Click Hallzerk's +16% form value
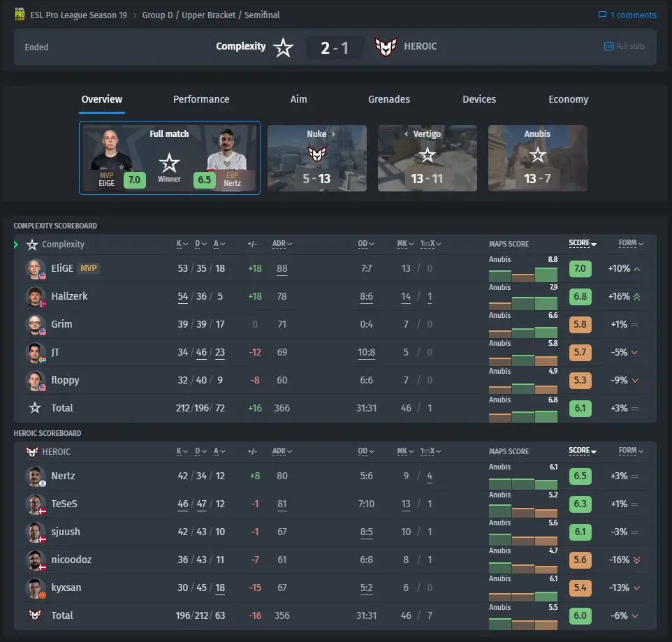 click(x=620, y=297)
